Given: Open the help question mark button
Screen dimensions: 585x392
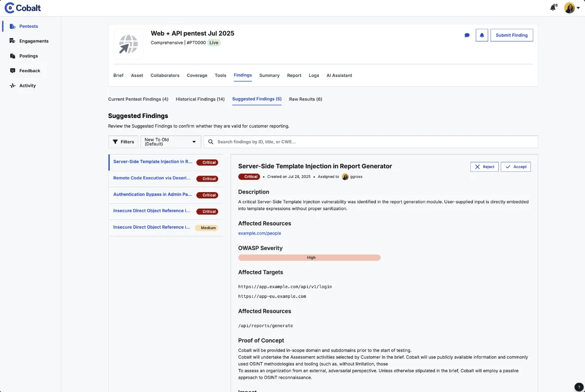Looking at the screenshot, I should tap(579, 387).
